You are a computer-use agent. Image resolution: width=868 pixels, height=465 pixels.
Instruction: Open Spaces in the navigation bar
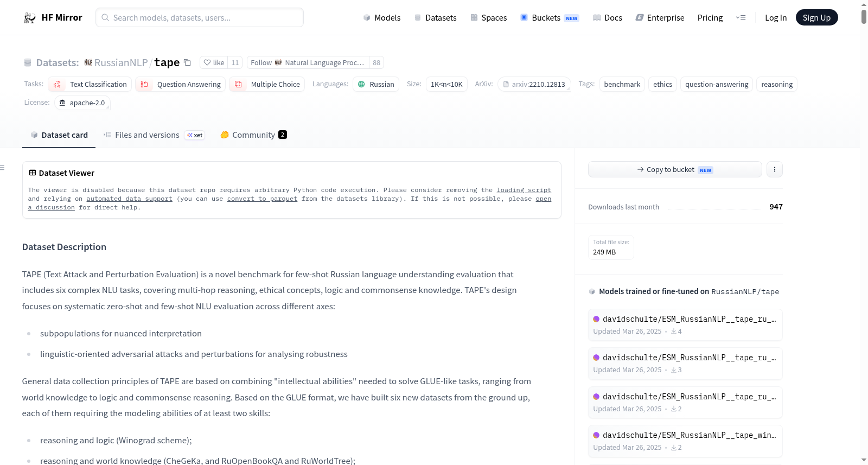(x=488, y=18)
